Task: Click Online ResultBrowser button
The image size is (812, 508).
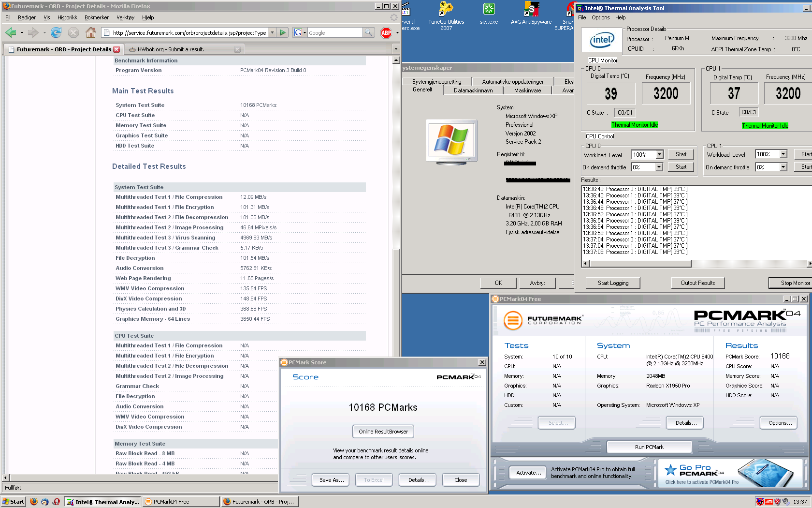Action: tap(383, 432)
